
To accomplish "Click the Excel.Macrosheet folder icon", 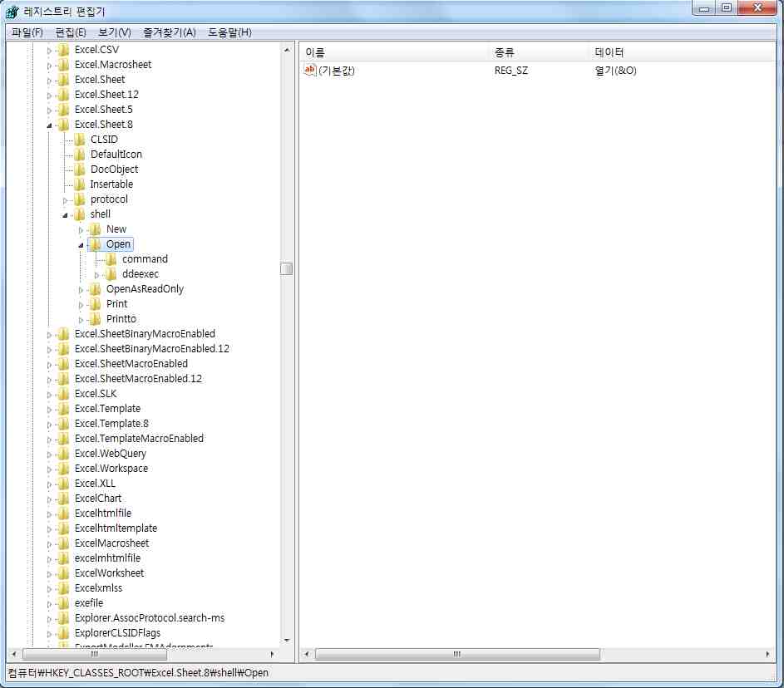I will tap(63, 65).
